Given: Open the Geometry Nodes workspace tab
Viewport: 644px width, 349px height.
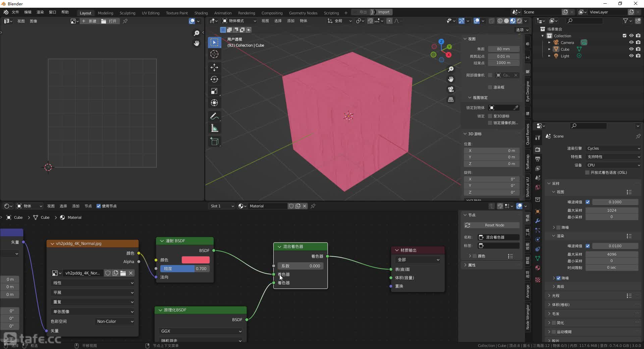Looking at the screenshot, I should point(303,13).
